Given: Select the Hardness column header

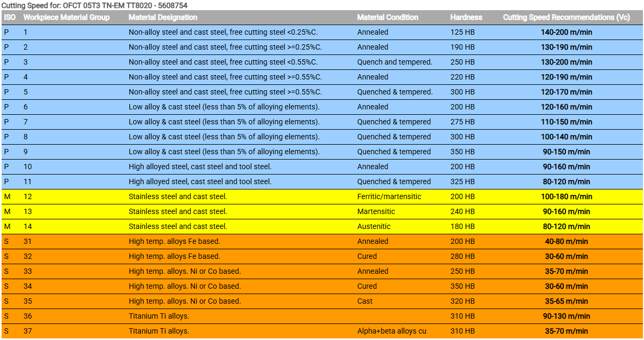Looking at the screenshot, I should (x=466, y=17).
